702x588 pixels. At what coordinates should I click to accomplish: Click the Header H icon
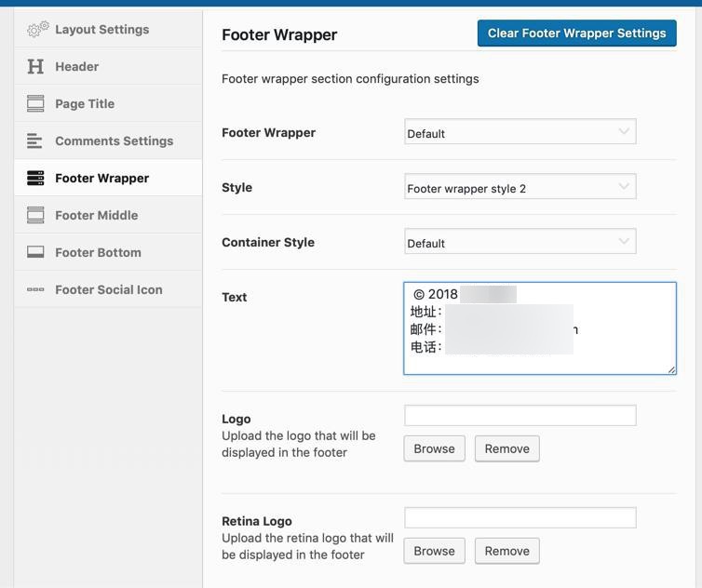(x=35, y=67)
